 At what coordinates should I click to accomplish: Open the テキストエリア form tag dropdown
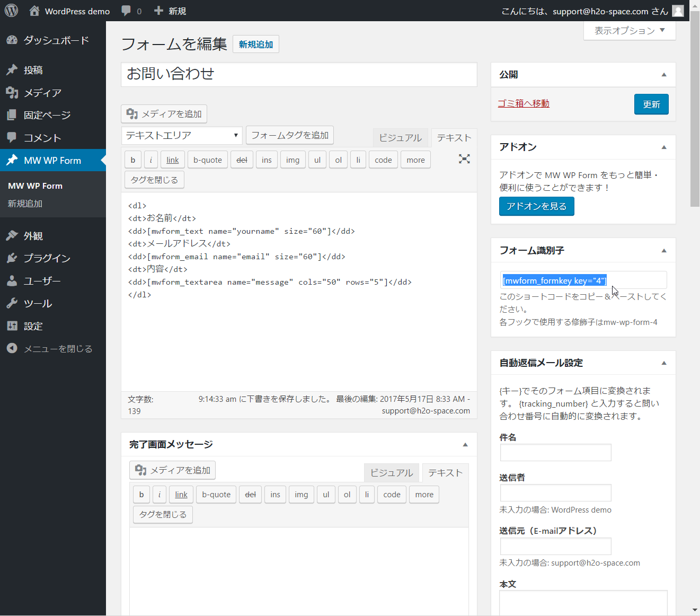click(182, 136)
